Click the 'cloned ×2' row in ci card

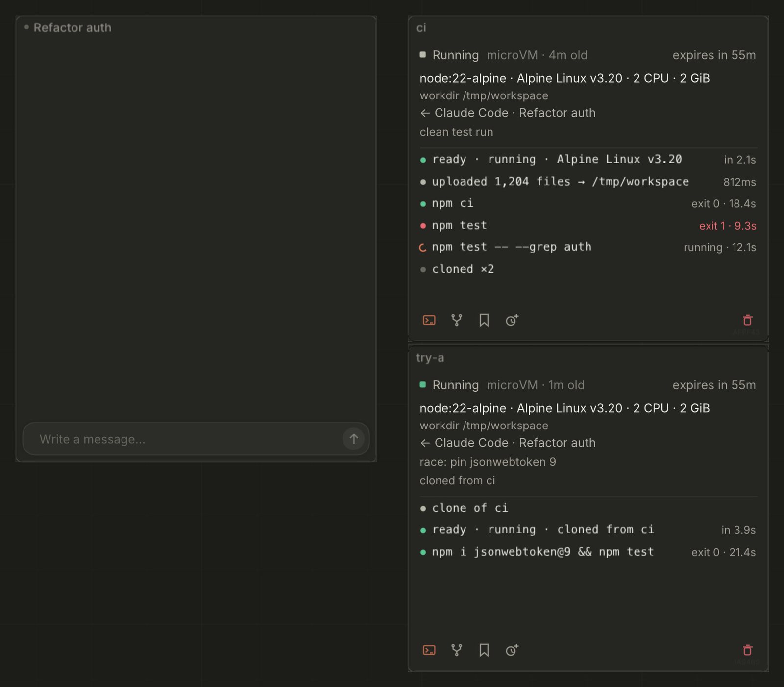pos(588,269)
